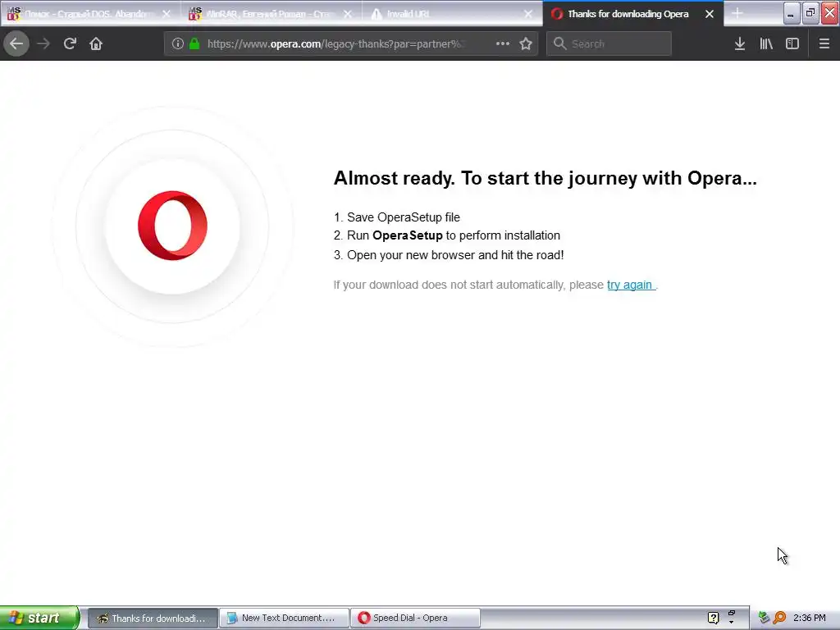Click the green secure connection padlock
Image resolution: width=840 pixels, height=630 pixels.
pyautogui.click(x=194, y=44)
